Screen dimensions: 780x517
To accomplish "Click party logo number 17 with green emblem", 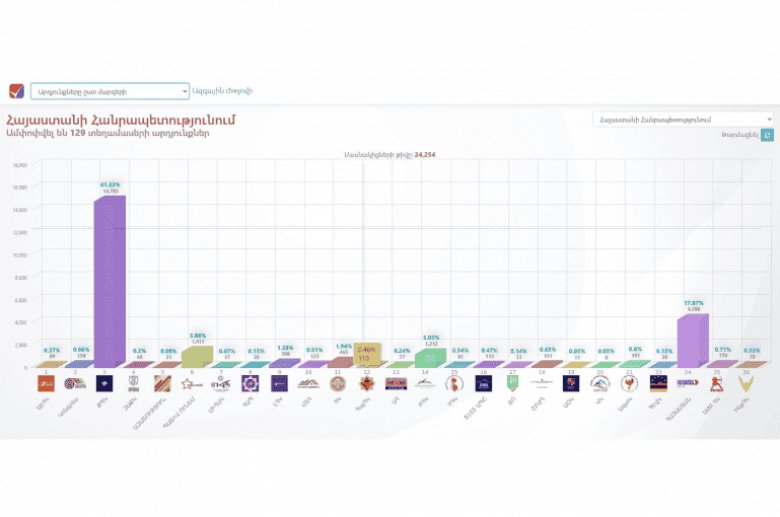I will coord(512,383).
